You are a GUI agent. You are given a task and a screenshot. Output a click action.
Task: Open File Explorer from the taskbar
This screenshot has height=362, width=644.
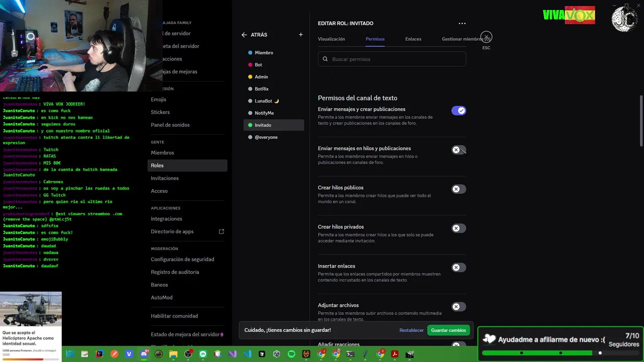(x=173, y=354)
